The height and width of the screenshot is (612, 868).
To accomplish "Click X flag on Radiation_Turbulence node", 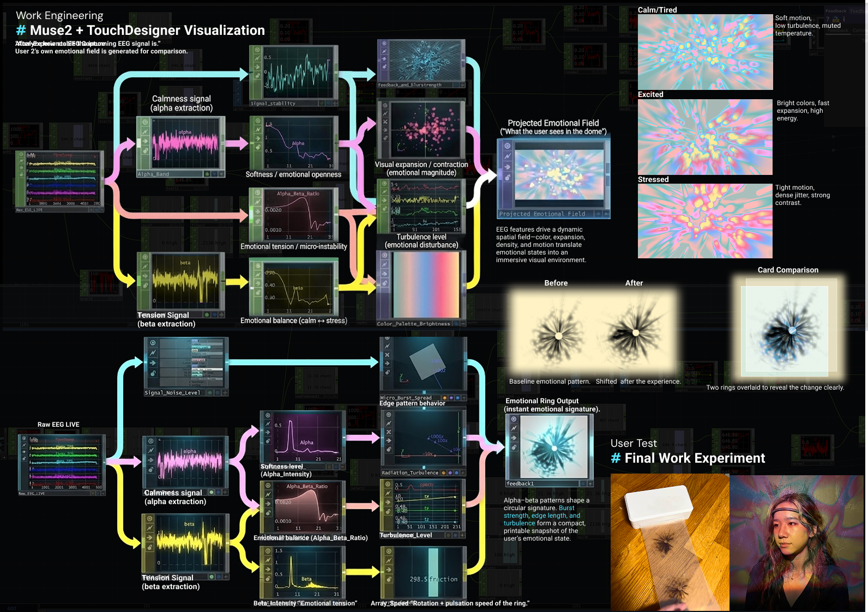I will point(389,432).
